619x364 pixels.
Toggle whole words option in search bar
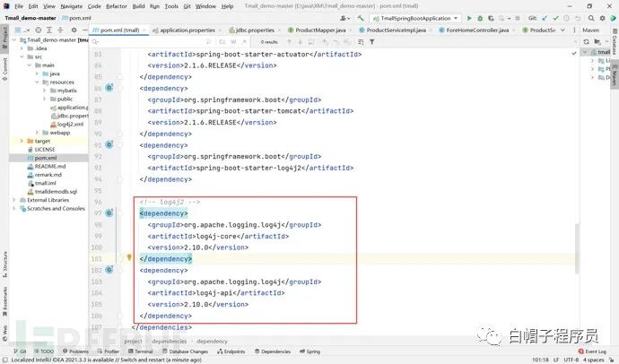pyautogui.click(x=233, y=42)
